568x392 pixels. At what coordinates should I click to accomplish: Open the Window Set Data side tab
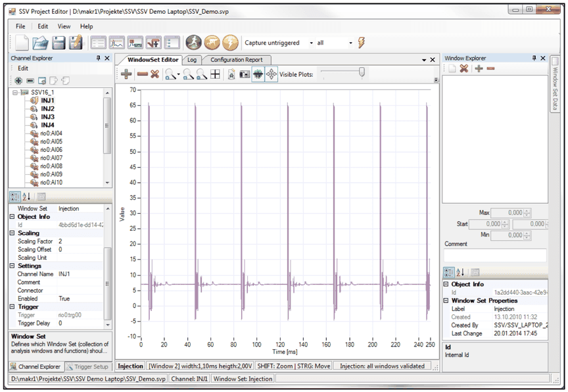tap(555, 84)
